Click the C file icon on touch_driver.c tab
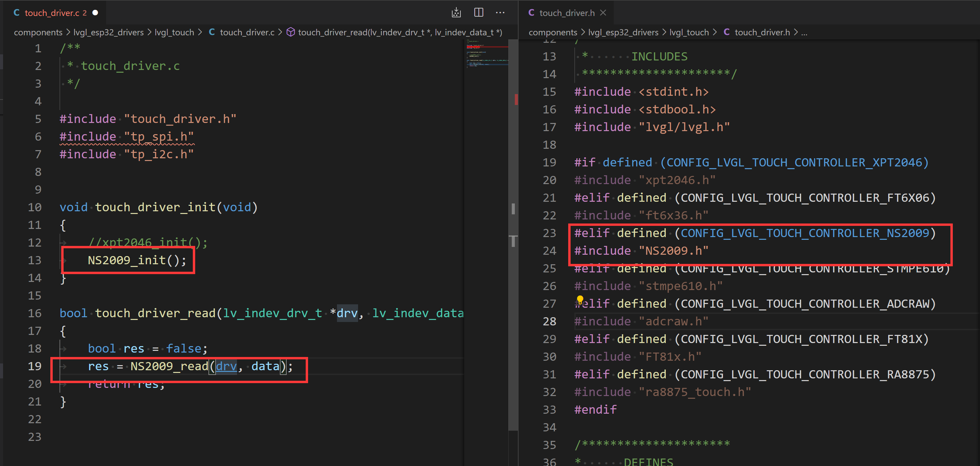The width and height of the screenshot is (980, 466). [17, 13]
